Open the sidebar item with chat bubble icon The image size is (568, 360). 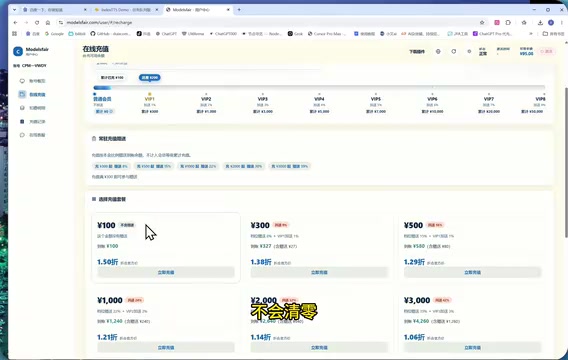click(33, 135)
